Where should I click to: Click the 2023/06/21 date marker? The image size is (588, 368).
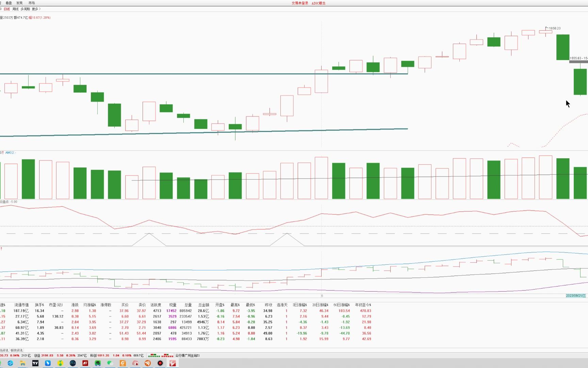tap(576, 295)
